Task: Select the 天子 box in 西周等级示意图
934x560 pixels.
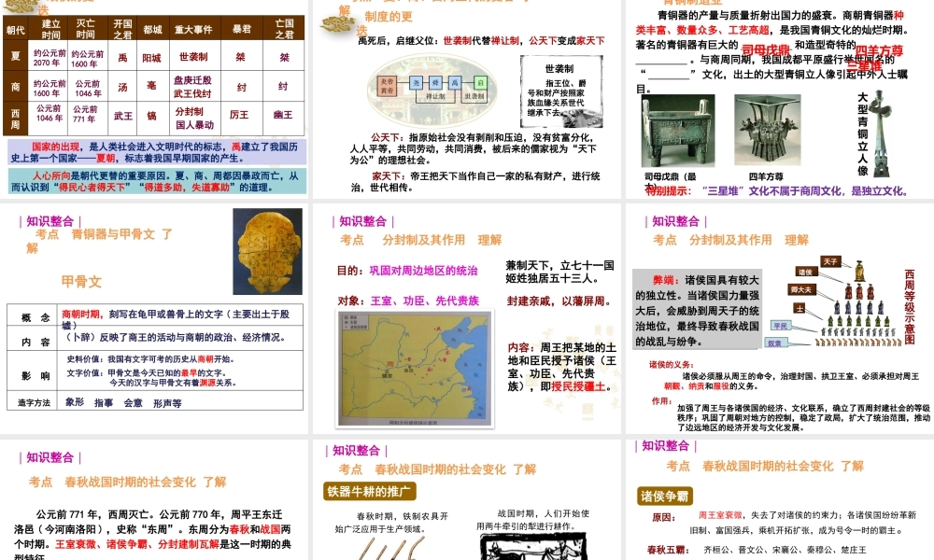Action: pos(830,261)
